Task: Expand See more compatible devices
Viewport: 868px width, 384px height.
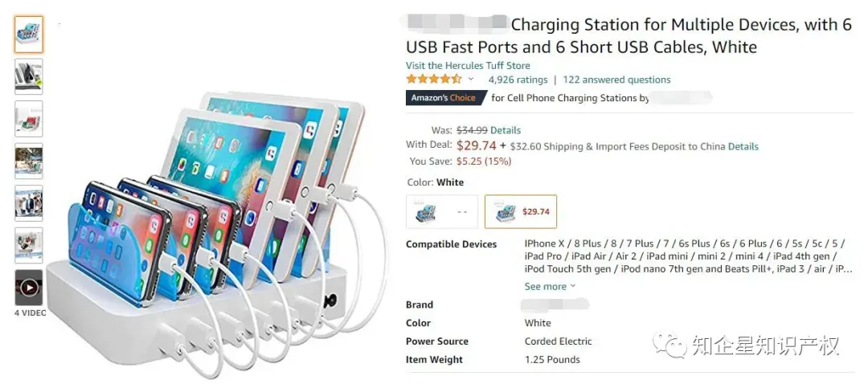Action: pyautogui.click(x=551, y=287)
